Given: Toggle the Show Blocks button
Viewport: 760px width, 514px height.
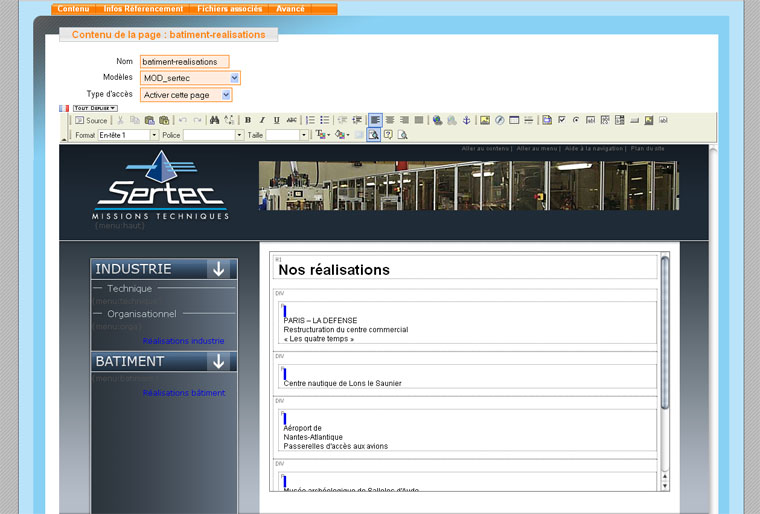Looking at the screenshot, I should point(373,135).
